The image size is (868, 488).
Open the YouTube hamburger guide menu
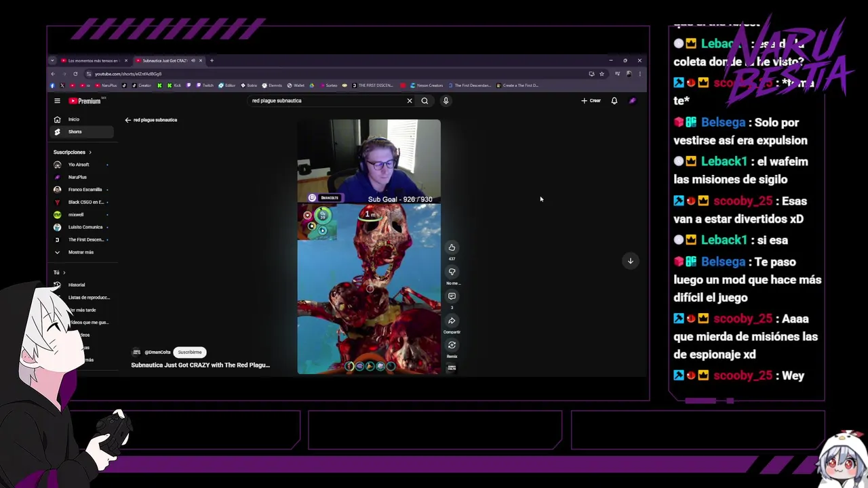[x=57, y=101]
